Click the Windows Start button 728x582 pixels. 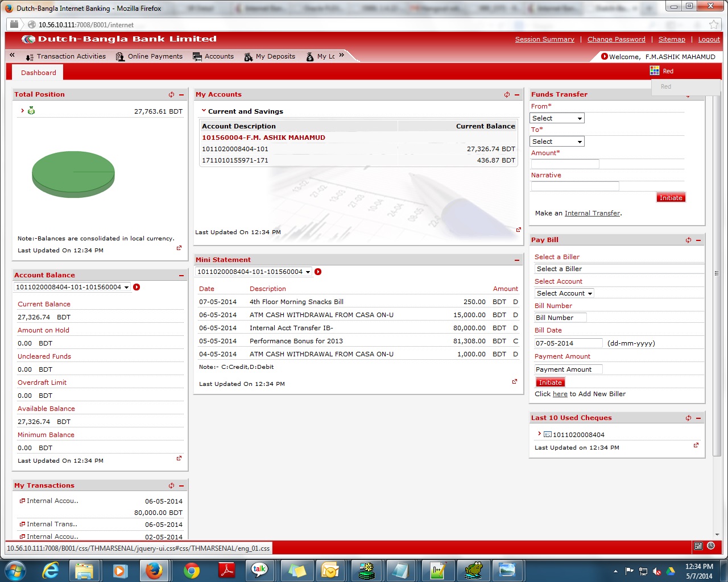(x=15, y=570)
